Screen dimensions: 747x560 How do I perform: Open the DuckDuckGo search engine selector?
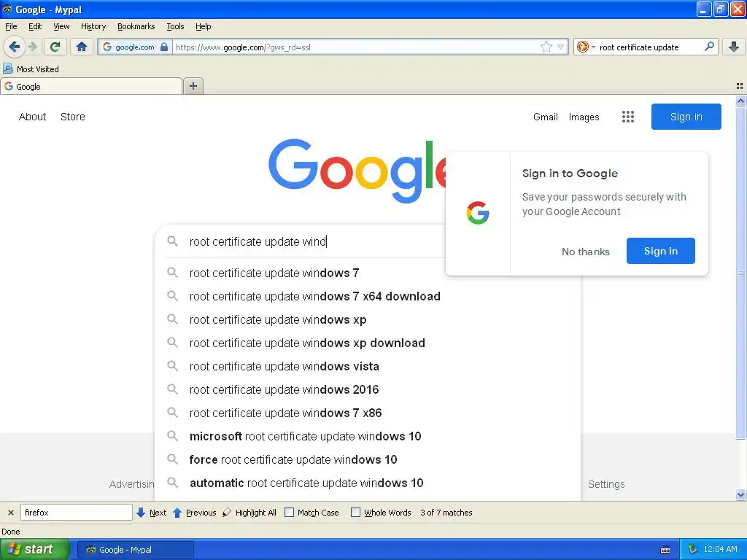(x=586, y=47)
